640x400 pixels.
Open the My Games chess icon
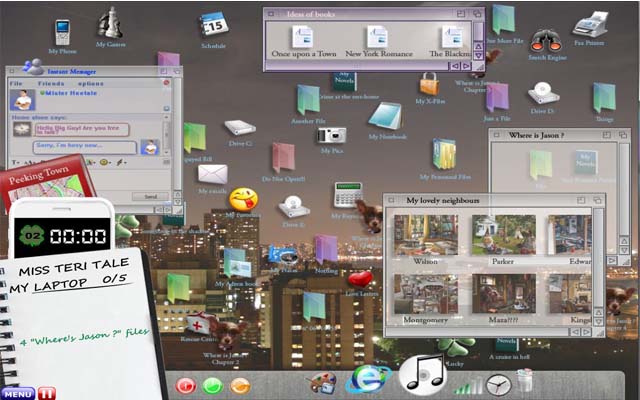[x=111, y=26]
